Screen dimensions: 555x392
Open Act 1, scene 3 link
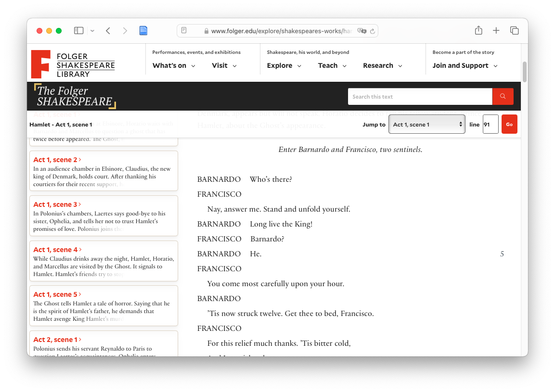click(57, 204)
